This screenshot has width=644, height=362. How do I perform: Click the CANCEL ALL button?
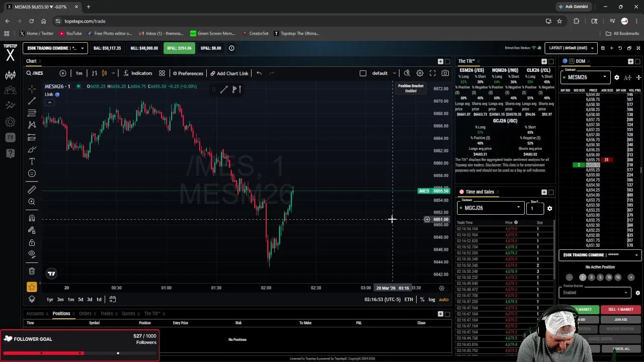(x=622, y=348)
